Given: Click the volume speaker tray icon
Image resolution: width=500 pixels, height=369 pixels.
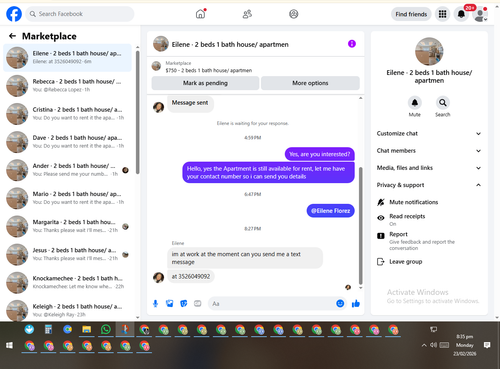Looking at the screenshot, I should point(433,345).
